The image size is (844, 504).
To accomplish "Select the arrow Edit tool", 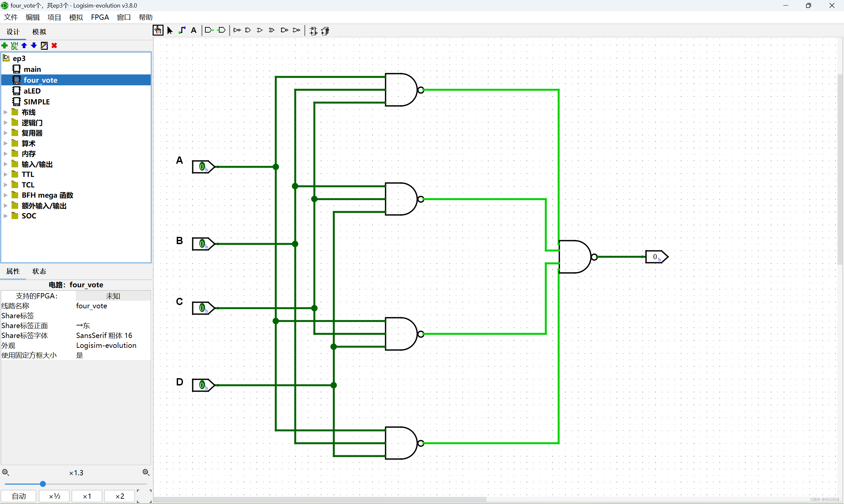I will (170, 31).
